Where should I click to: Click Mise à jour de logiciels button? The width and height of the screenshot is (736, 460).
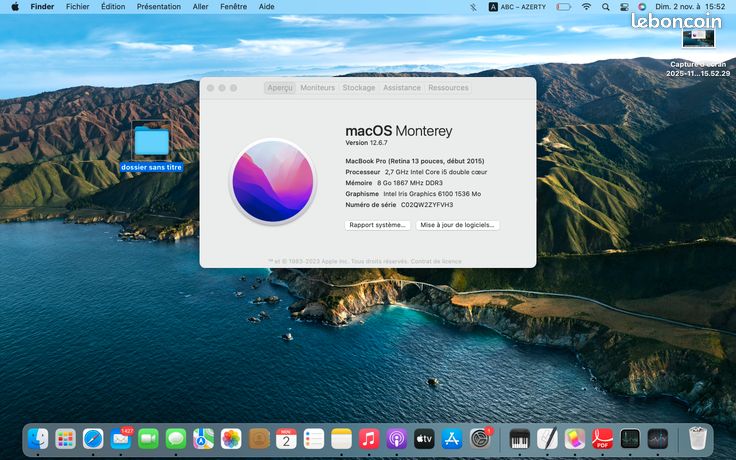coord(457,225)
